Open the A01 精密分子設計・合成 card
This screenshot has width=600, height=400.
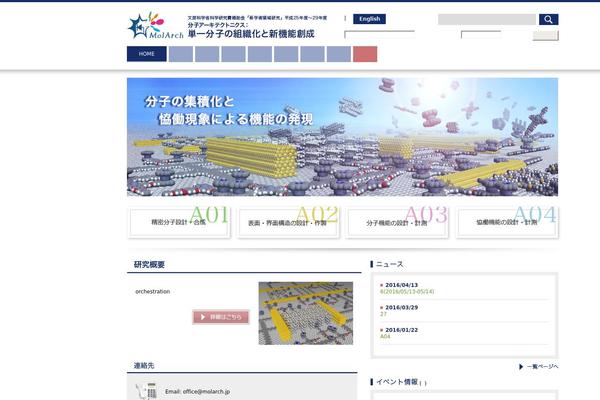pos(179,222)
